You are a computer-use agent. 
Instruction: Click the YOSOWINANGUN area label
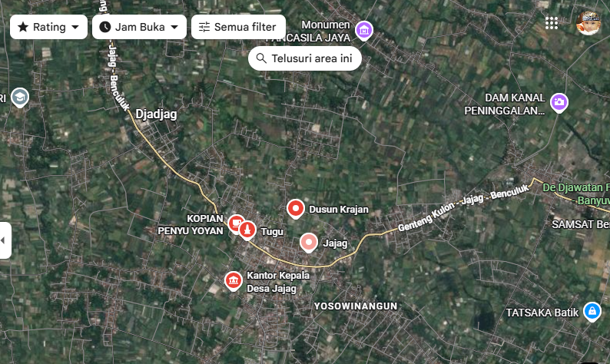pyautogui.click(x=356, y=306)
